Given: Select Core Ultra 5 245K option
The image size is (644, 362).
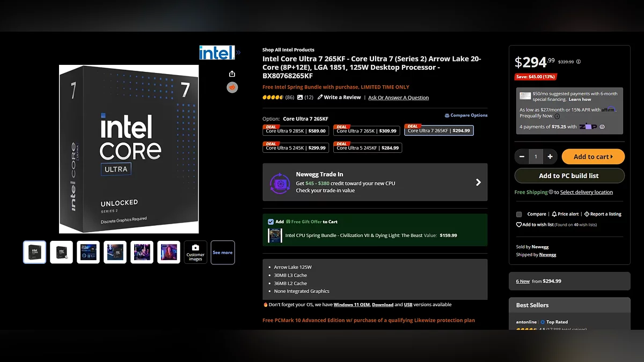Looking at the screenshot, I should point(296,147).
